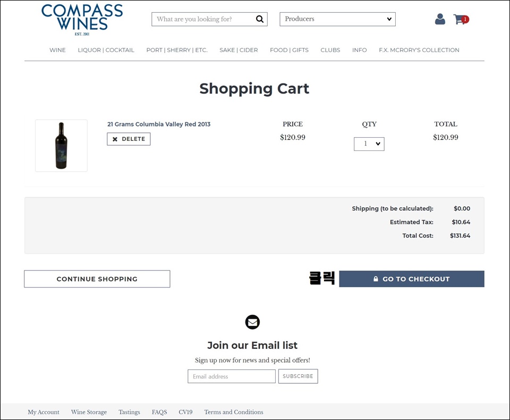This screenshot has width=510, height=420.
Task: Open FAQS footer link
Action: coord(159,412)
